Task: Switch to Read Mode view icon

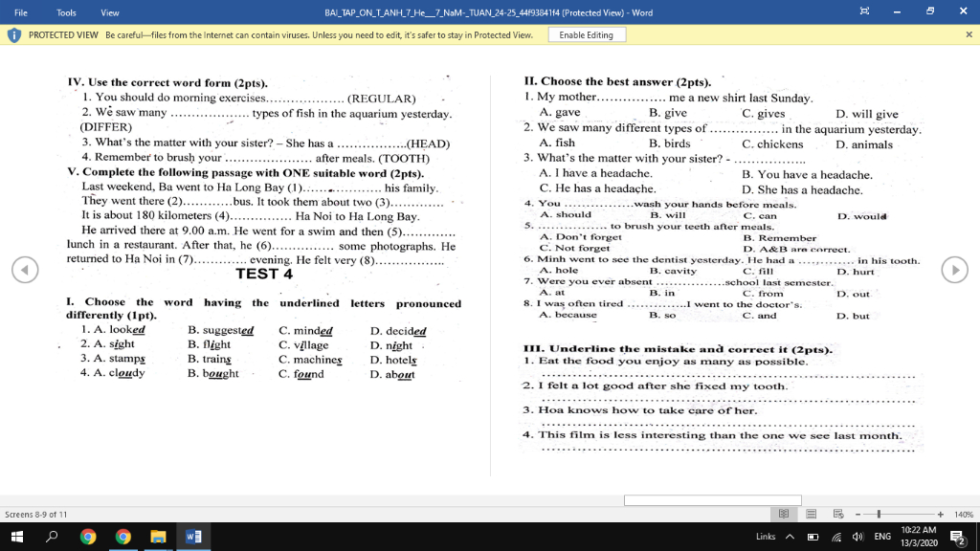Action: point(783,514)
